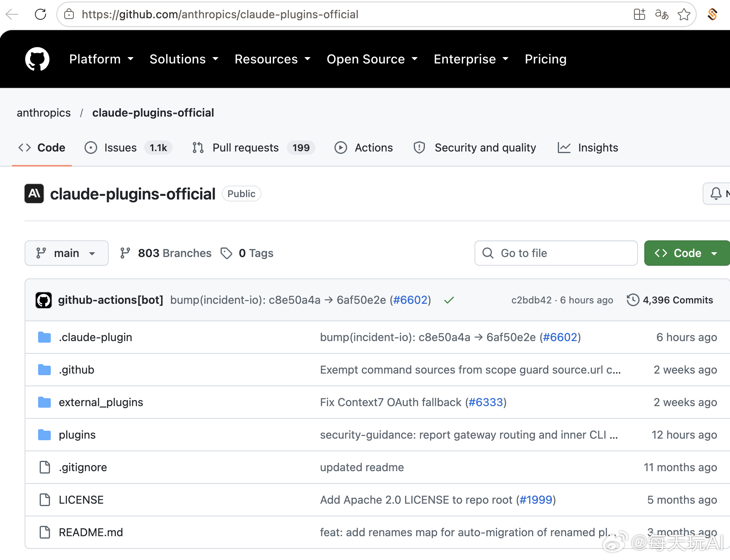Reload the page with the refresh icon
This screenshot has width=730, height=560.
(40, 14)
